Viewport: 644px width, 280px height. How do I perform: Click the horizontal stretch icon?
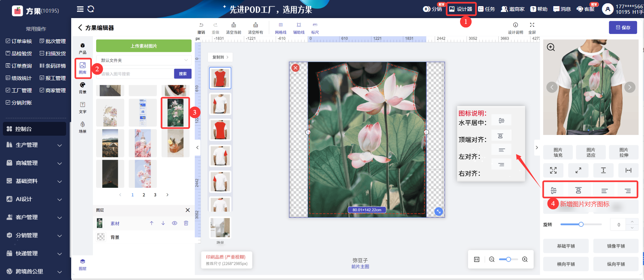click(628, 170)
